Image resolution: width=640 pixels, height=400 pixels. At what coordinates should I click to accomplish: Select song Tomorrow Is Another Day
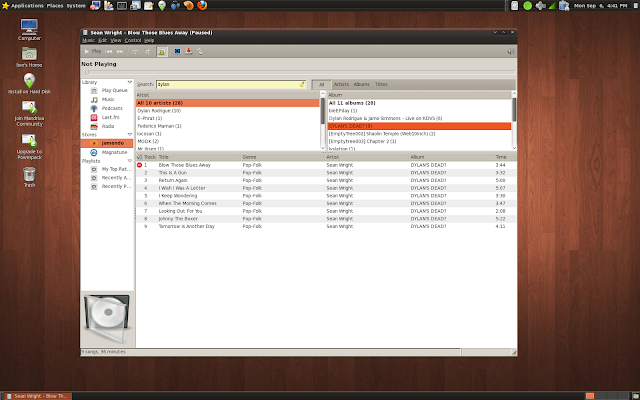pyautogui.click(x=326, y=227)
